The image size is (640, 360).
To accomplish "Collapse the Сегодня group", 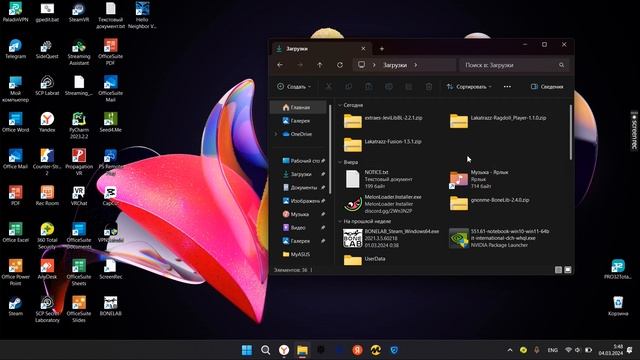I will click(340, 105).
